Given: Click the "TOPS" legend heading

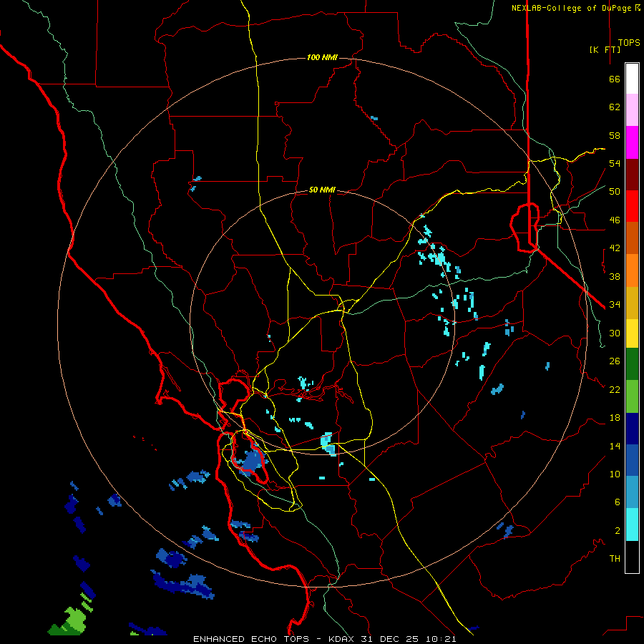Looking at the screenshot, I should (629, 43).
